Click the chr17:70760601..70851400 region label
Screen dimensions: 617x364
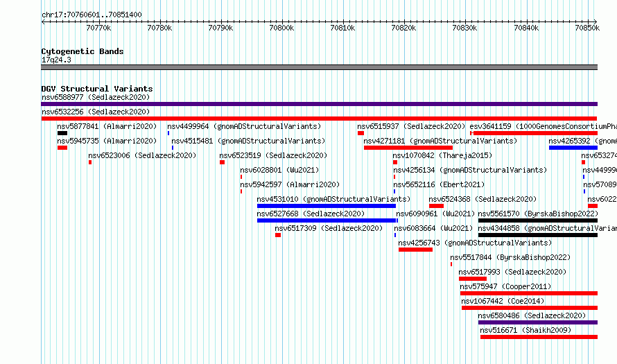coord(92,15)
